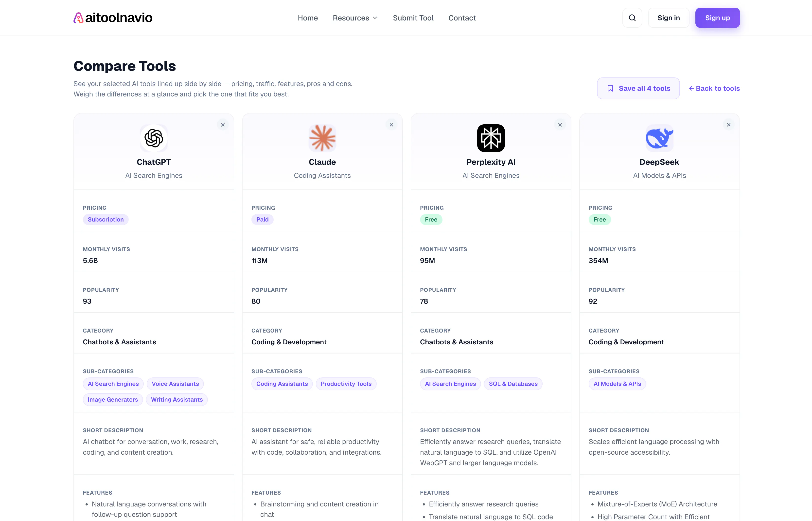This screenshot has width=812, height=521.
Task: Click the Sign up button
Action: point(717,18)
